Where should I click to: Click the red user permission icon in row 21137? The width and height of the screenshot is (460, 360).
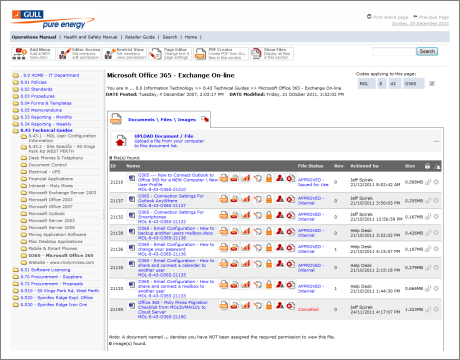[280, 199]
